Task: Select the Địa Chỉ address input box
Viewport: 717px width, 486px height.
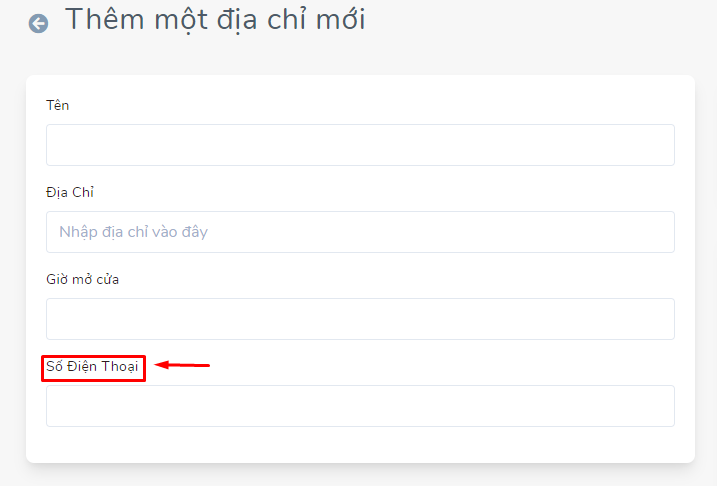Action: [360, 232]
